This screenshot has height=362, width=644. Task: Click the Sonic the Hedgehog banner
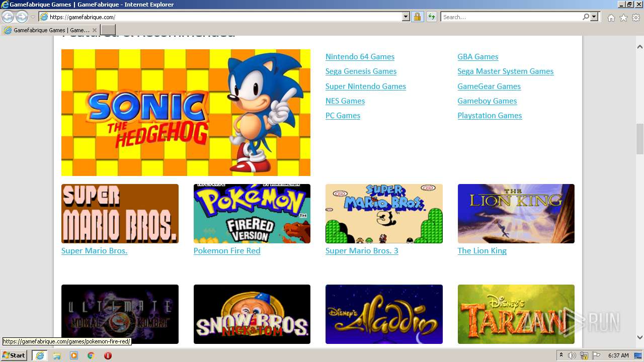[186, 113]
